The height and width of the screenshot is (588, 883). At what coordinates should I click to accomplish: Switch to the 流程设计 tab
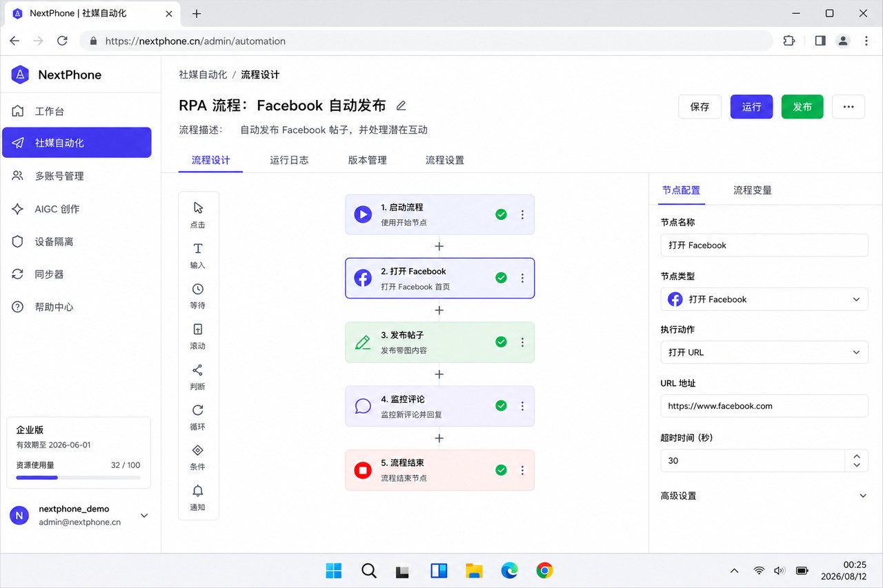(x=210, y=160)
